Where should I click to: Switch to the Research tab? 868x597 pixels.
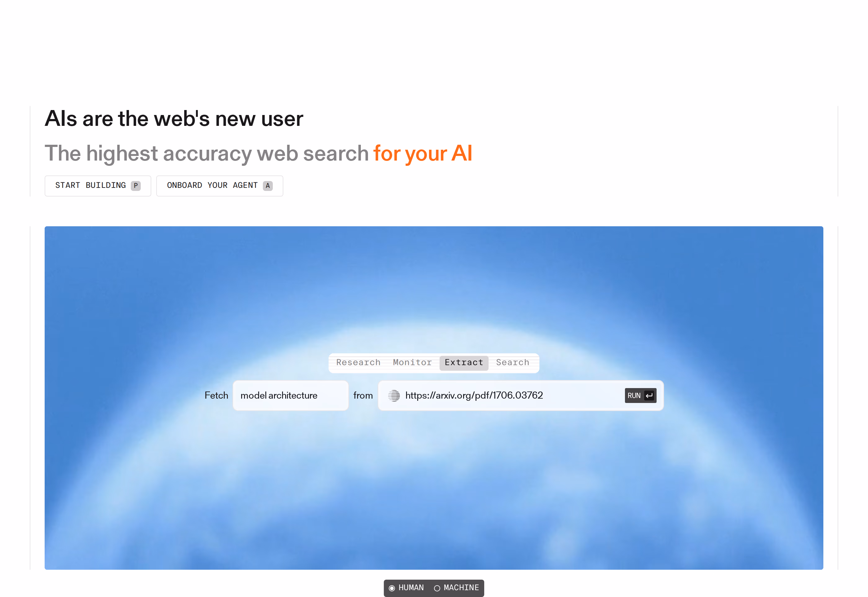tap(358, 362)
